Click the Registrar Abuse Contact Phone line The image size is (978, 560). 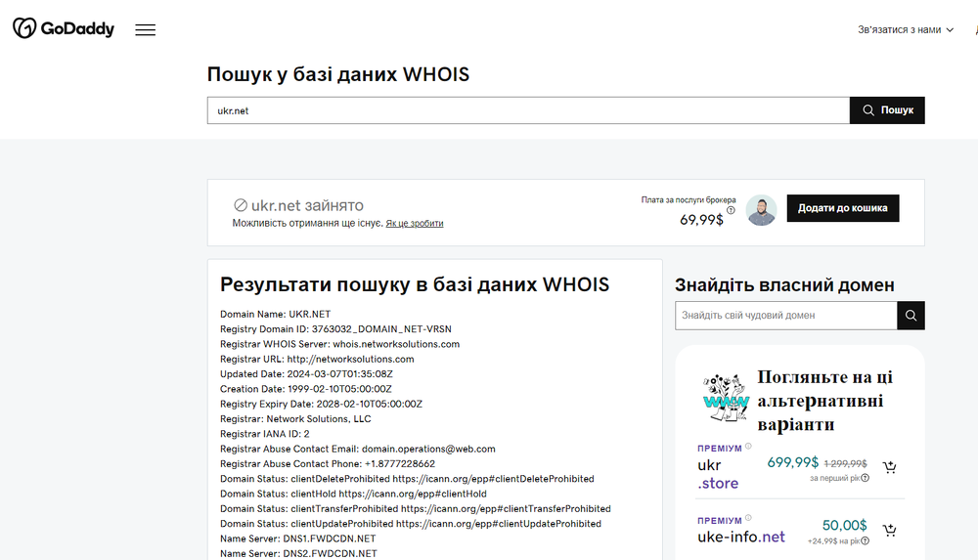[x=328, y=464]
